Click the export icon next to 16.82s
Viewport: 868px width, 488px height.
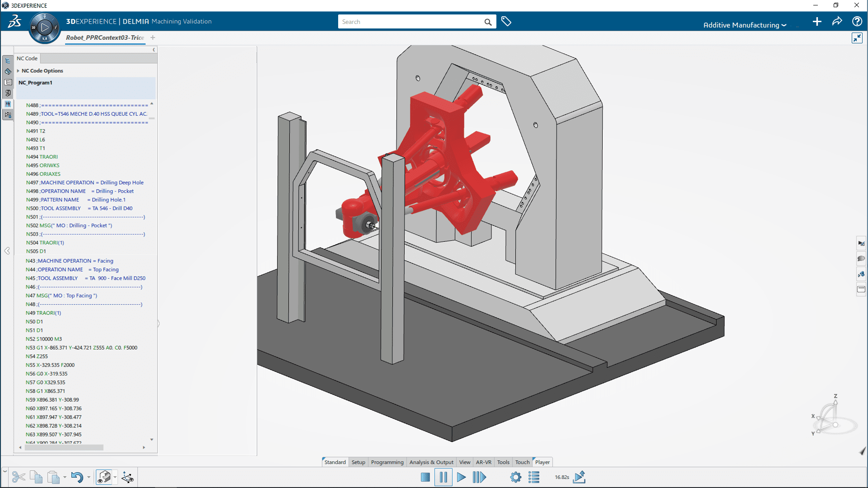(579, 477)
